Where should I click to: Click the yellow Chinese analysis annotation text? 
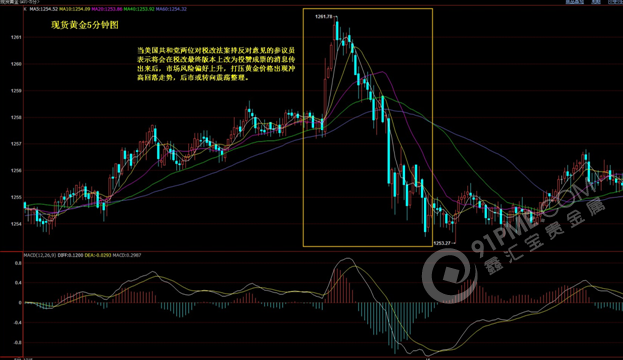(216, 64)
